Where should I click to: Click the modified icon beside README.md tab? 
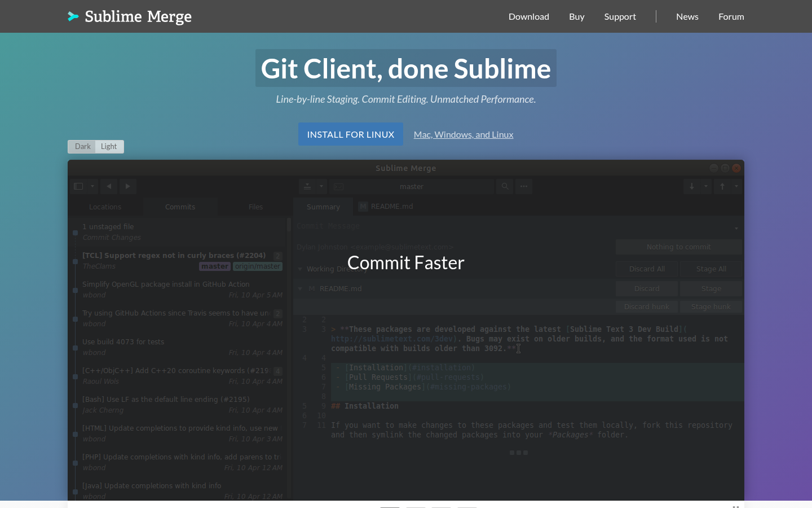point(363,207)
